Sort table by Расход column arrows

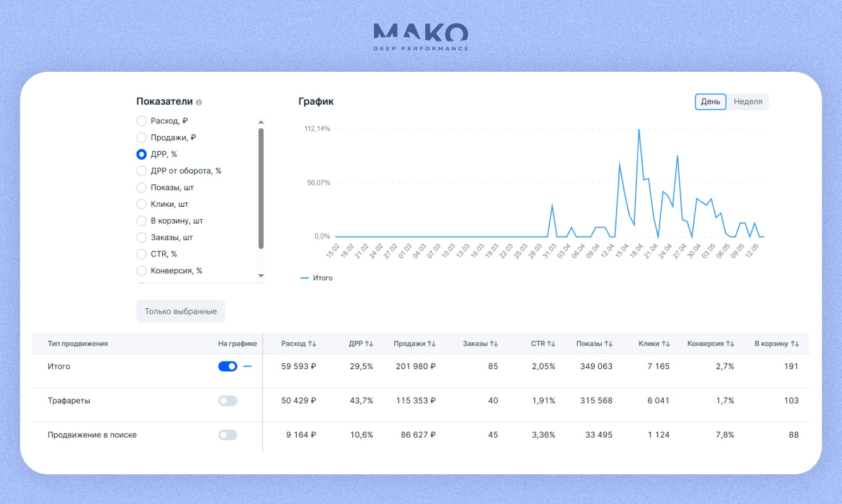pos(312,344)
